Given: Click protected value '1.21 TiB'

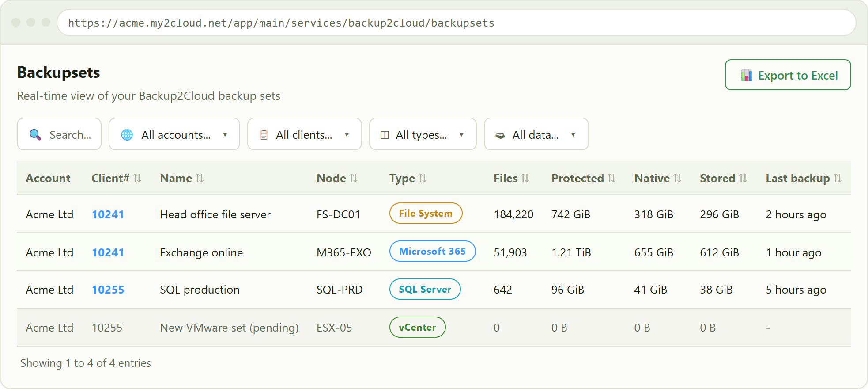Looking at the screenshot, I should click(571, 252).
